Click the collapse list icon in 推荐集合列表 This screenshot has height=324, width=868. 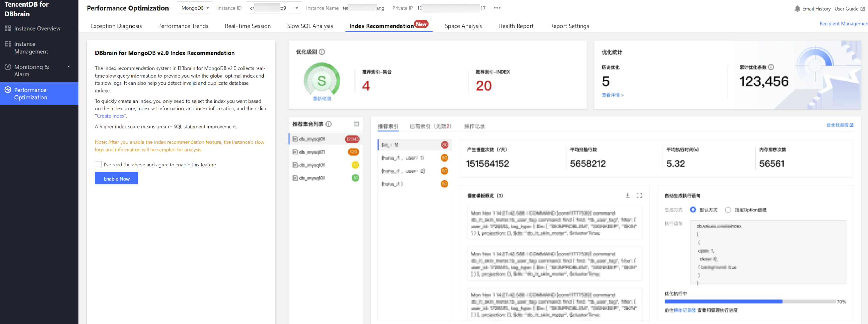click(356, 124)
